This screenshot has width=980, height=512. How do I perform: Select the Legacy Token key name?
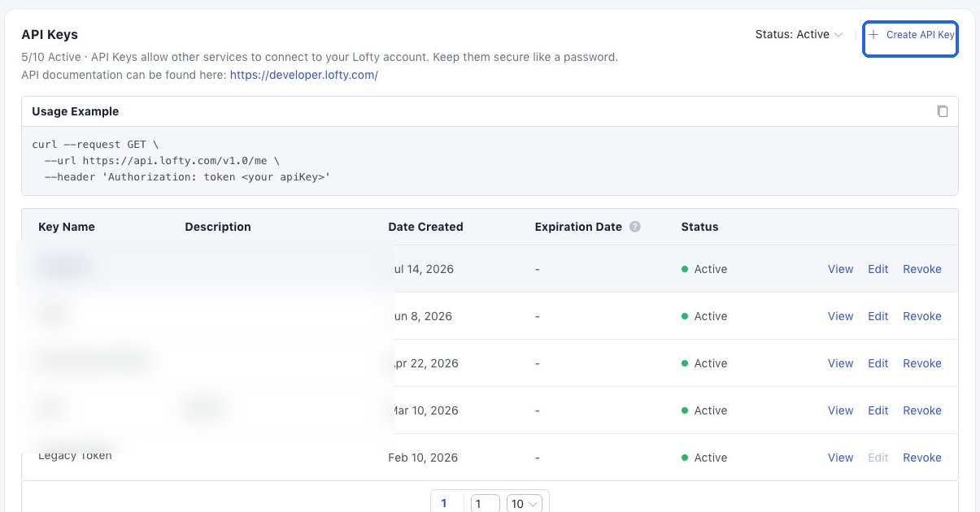[x=75, y=456]
